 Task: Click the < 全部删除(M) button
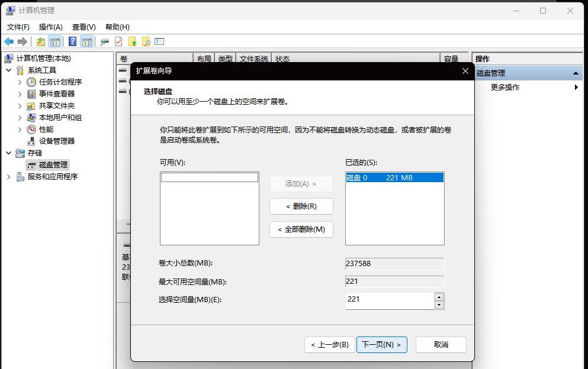coord(301,229)
